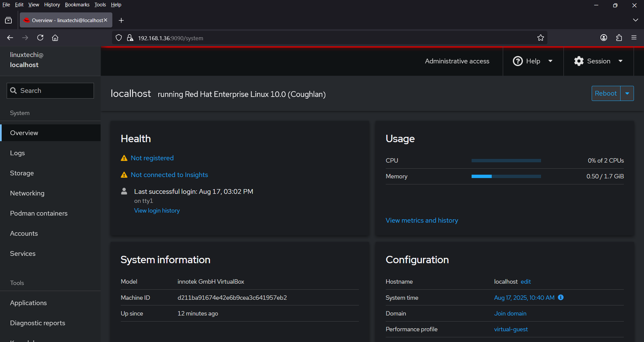Click the Reboot button

[x=606, y=93]
